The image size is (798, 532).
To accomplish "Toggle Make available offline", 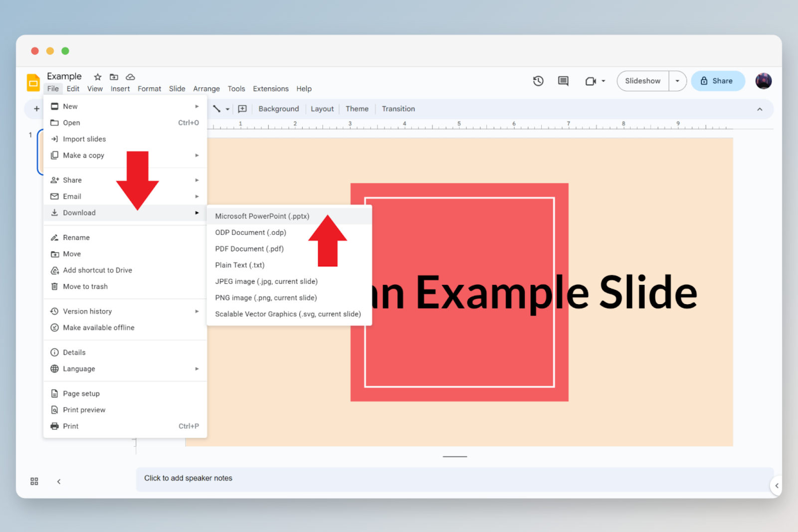I will 98,328.
